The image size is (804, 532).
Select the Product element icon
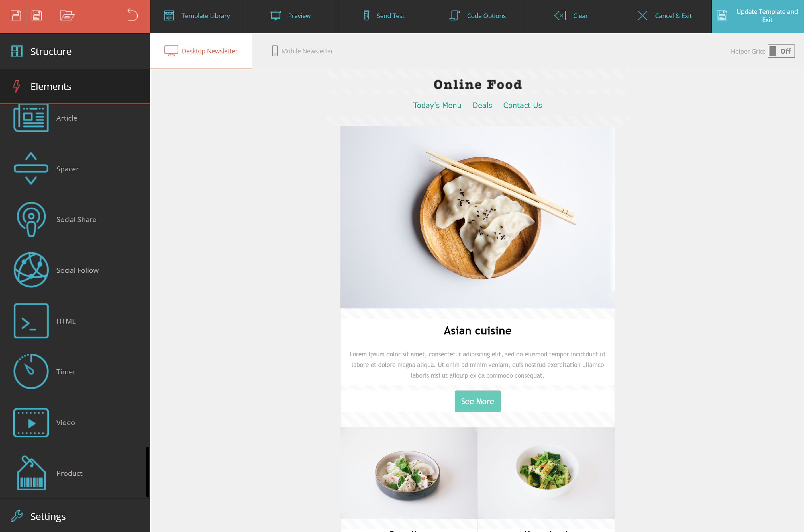pyautogui.click(x=30, y=473)
